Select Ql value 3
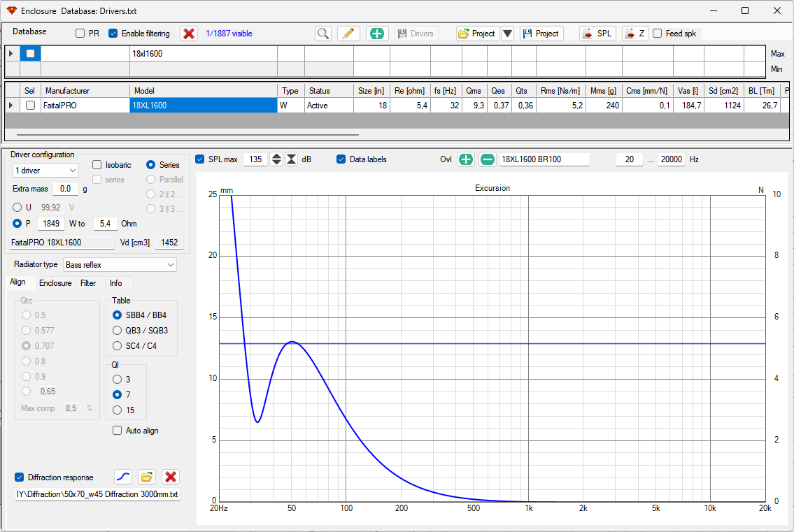794x532 pixels. tap(117, 379)
